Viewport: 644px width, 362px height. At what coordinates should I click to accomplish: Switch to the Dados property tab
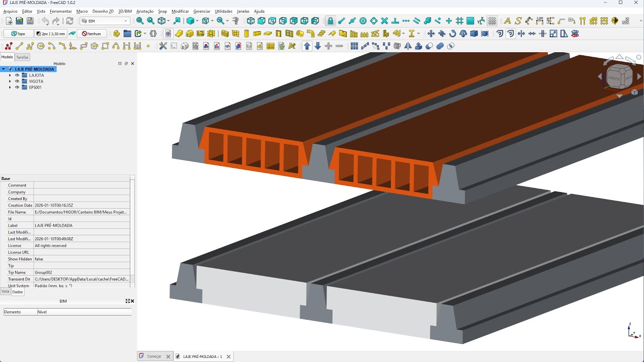coord(18,292)
